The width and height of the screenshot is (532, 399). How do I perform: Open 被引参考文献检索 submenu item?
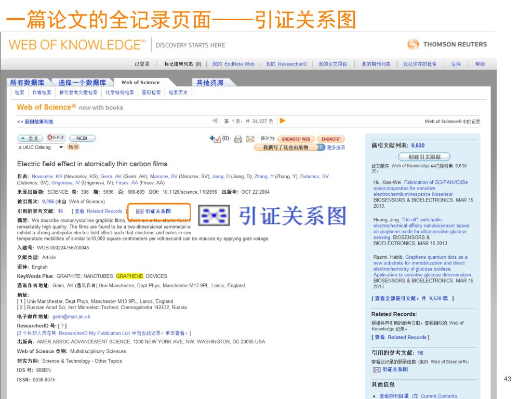pyautogui.click(x=78, y=92)
